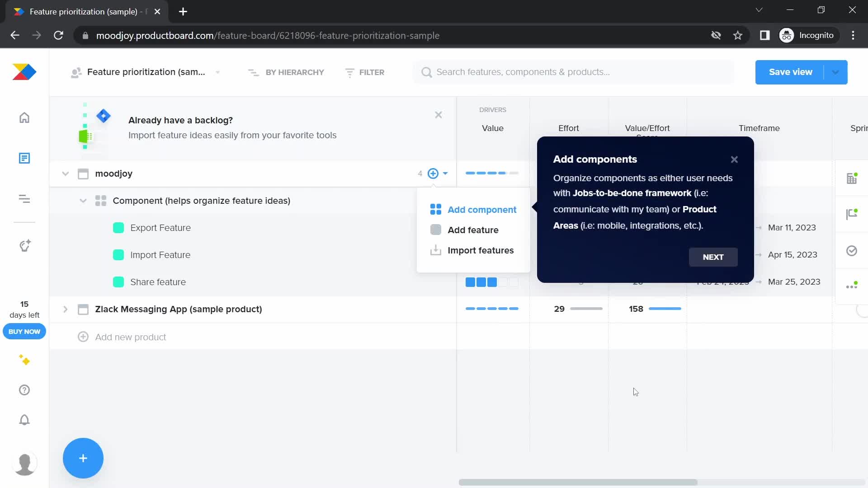Open the add dropdown arrow on moodjoy row
This screenshot has height=488, width=868.
click(x=445, y=174)
